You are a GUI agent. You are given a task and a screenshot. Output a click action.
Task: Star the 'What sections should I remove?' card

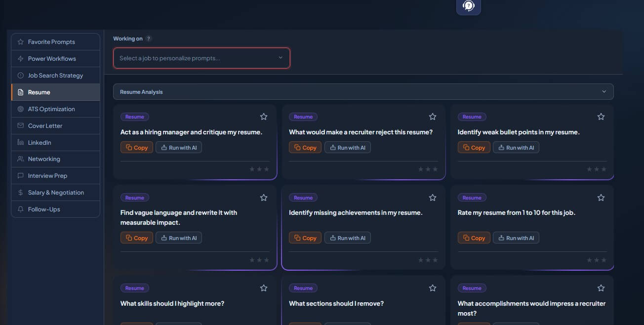[433, 288]
